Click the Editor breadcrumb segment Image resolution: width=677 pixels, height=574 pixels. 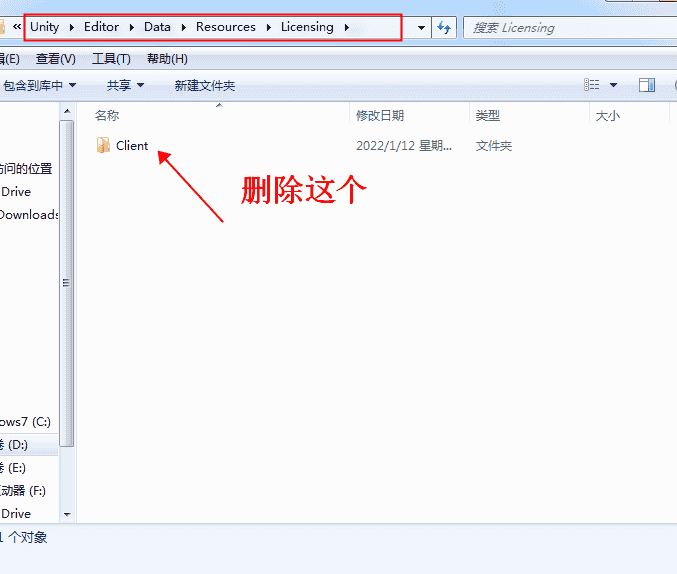[101, 27]
